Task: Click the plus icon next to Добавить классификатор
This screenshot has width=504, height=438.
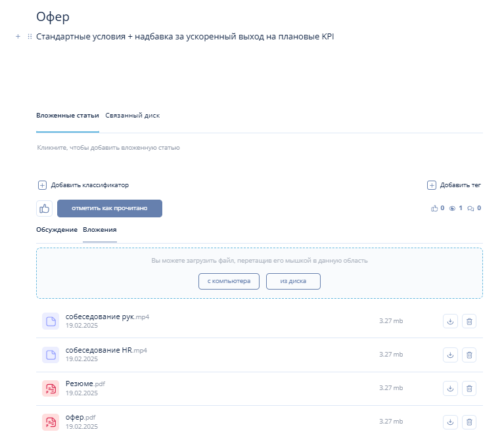Action: (43, 185)
